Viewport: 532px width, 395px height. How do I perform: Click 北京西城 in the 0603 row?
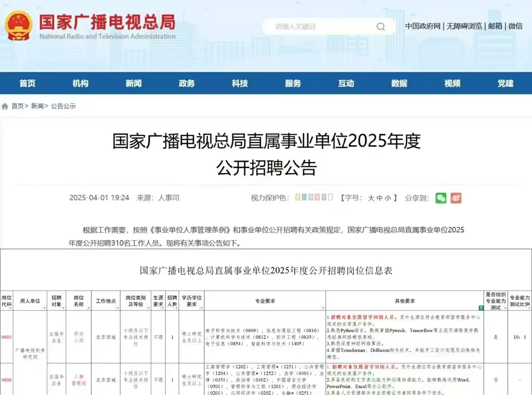pos(106,337)
